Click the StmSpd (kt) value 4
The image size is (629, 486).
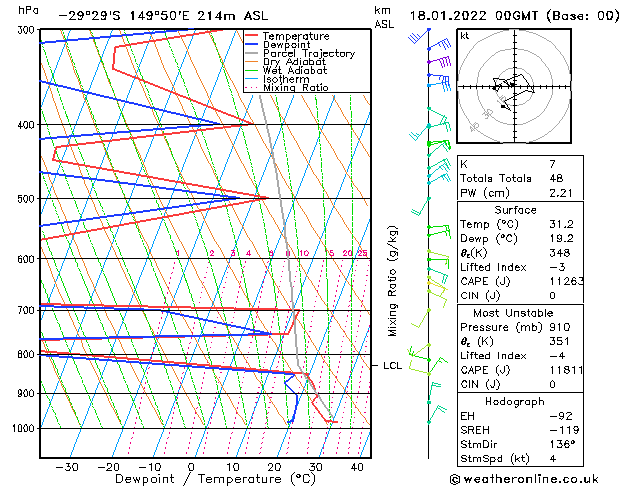click(553, 459)
